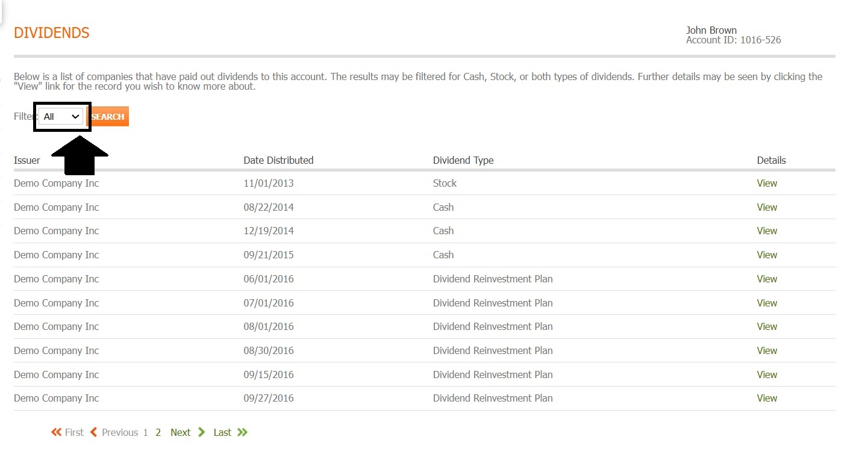Open the Filter dropdown set to All
Screen dimensions: 868x463
tap(61, 117)
